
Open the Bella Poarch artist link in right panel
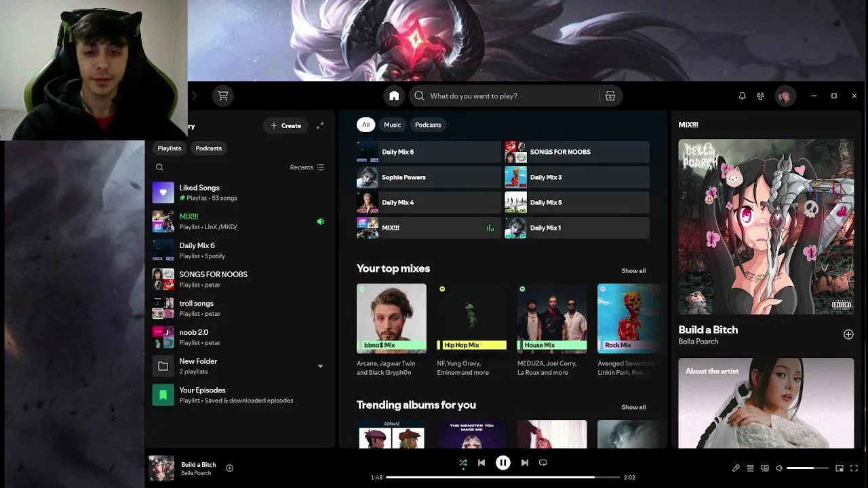click(698, 342)
